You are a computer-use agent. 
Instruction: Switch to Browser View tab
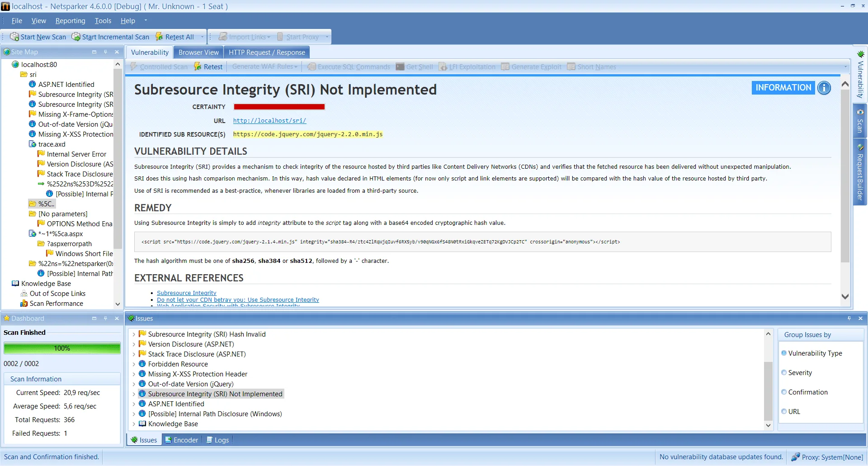[198, 52]
